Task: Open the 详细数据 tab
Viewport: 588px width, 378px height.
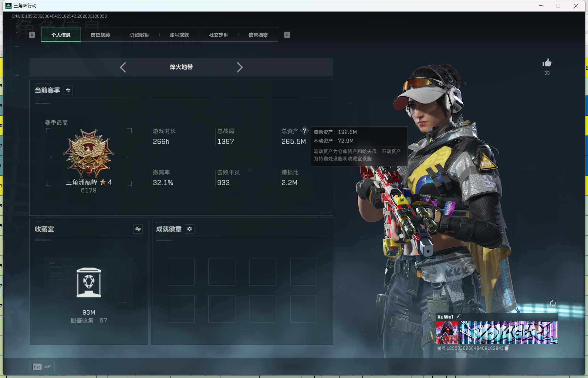Action: [x=140, y=35]
